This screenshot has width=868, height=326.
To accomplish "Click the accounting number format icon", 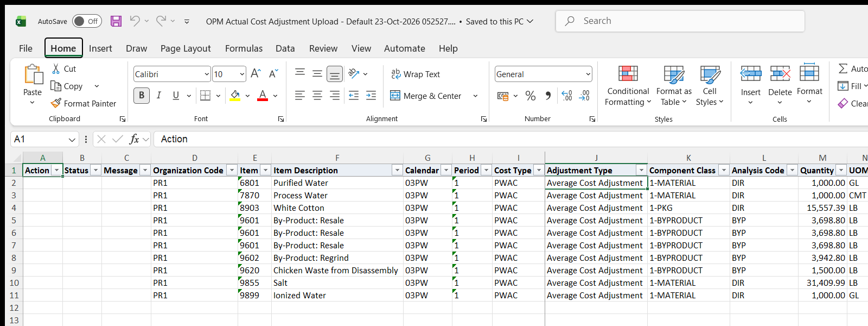I will [x=503, y=96].
